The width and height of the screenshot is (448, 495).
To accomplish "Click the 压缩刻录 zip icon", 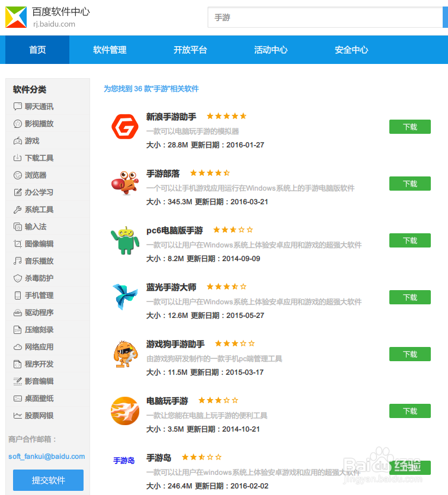I will click(x=18, y=330).
